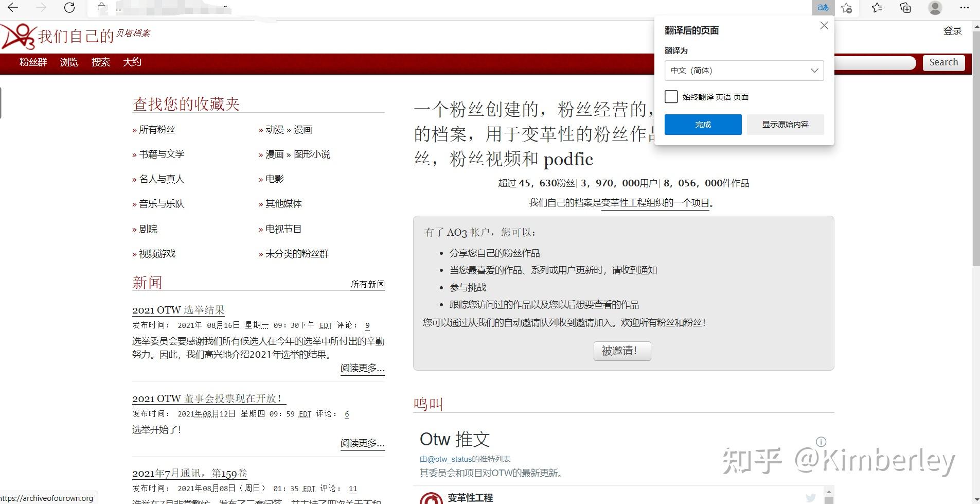Screen dimensions: 980x504
Task: Open the 其他媒体 category link
Action: [283, 204]
